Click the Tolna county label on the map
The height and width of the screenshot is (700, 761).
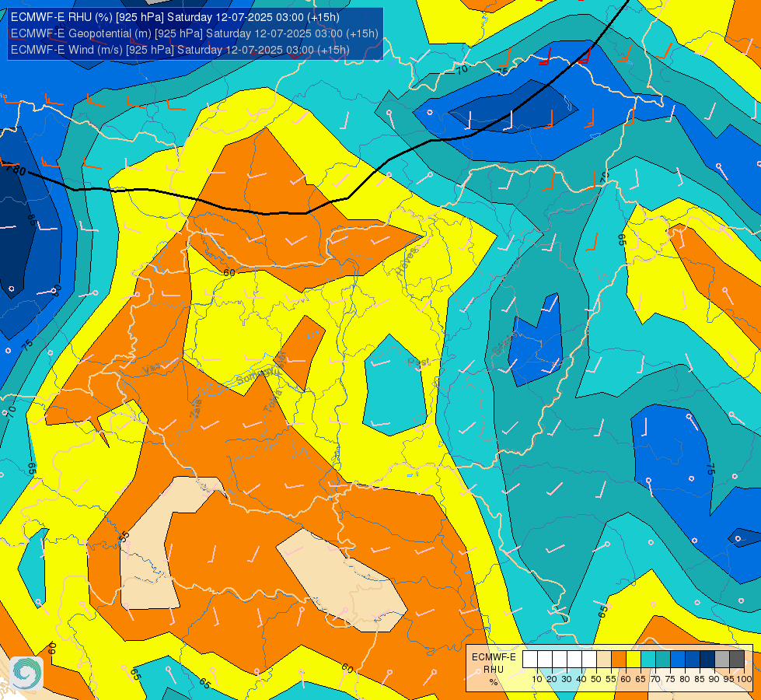(273, 401)
